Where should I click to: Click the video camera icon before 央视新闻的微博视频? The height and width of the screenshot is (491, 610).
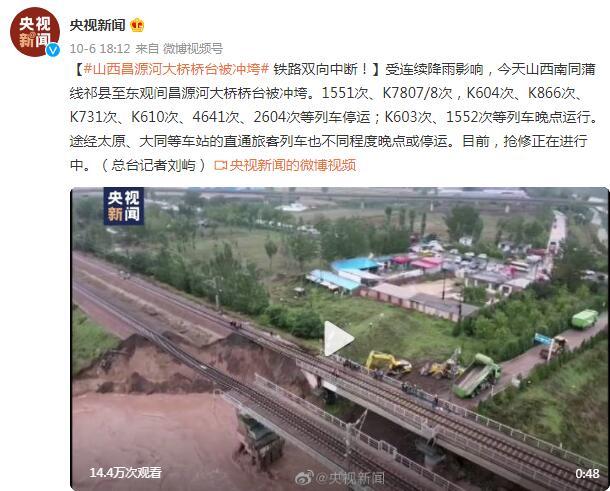(x=220, y=165)
